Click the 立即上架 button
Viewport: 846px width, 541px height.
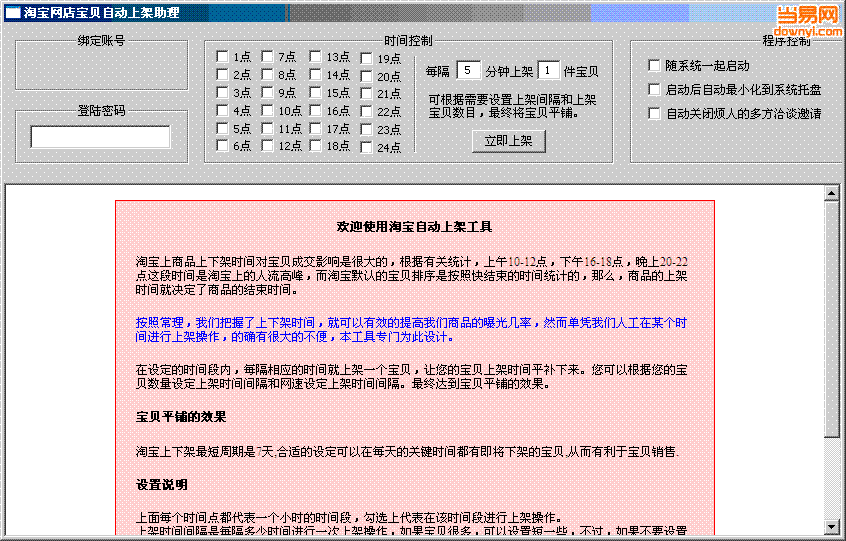click(508, 141)
